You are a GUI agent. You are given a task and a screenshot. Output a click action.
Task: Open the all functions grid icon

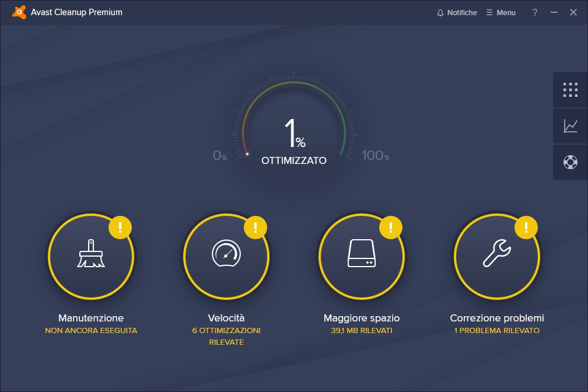point(570,90)
